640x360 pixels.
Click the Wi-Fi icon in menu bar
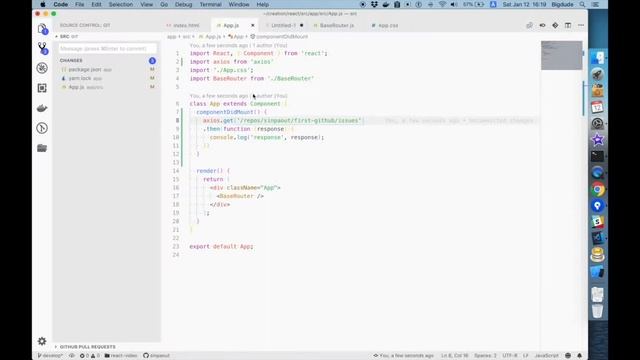click(442, 4)
